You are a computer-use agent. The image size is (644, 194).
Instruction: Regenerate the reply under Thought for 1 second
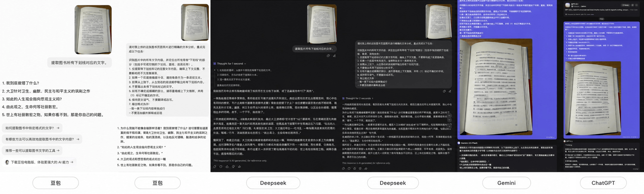coord(221,166)
